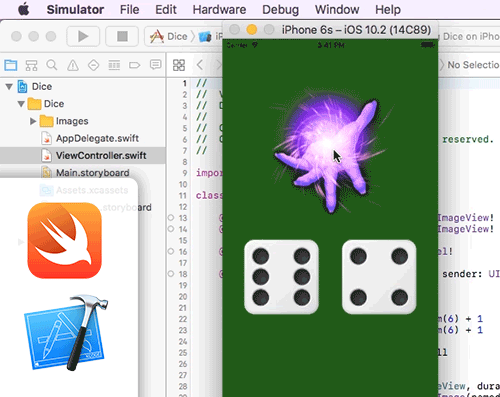
Task: Click the 'clas' keyword on line 11
Action: point(209,195)
